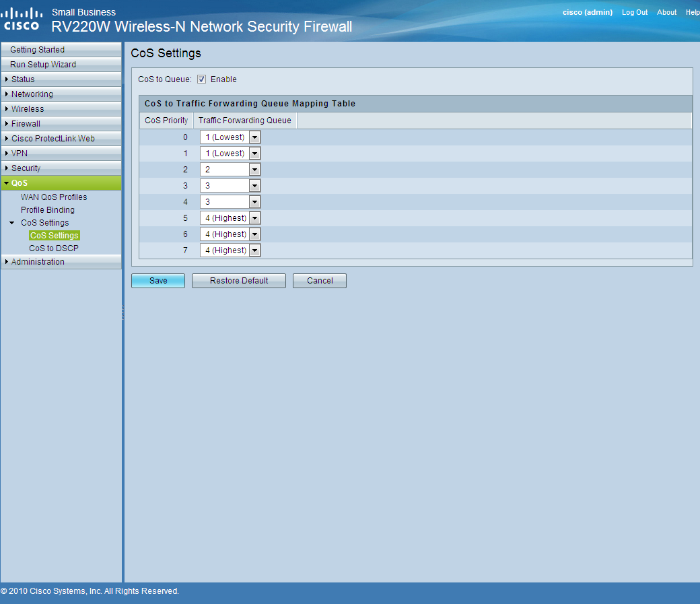The height and width of the screenshot is (604, 700).
Task: Open queue dropdown for CoS priority 6
Action: (x=230, y=234)
